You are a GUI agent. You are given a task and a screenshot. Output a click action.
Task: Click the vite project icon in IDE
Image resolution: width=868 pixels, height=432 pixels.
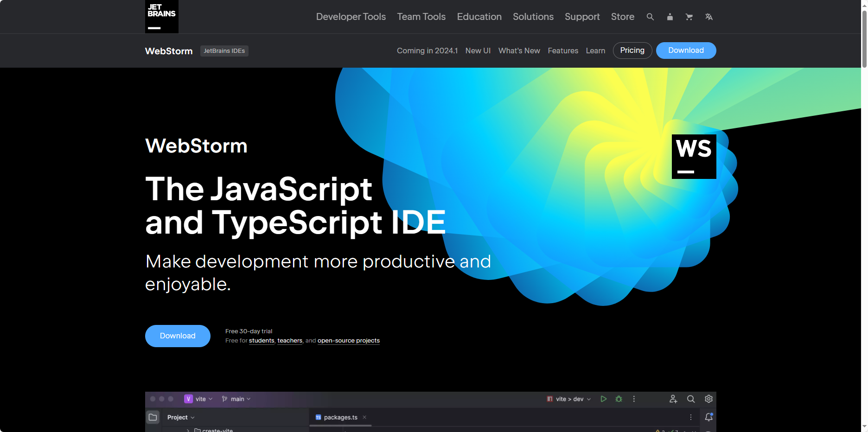coord(188,399)
